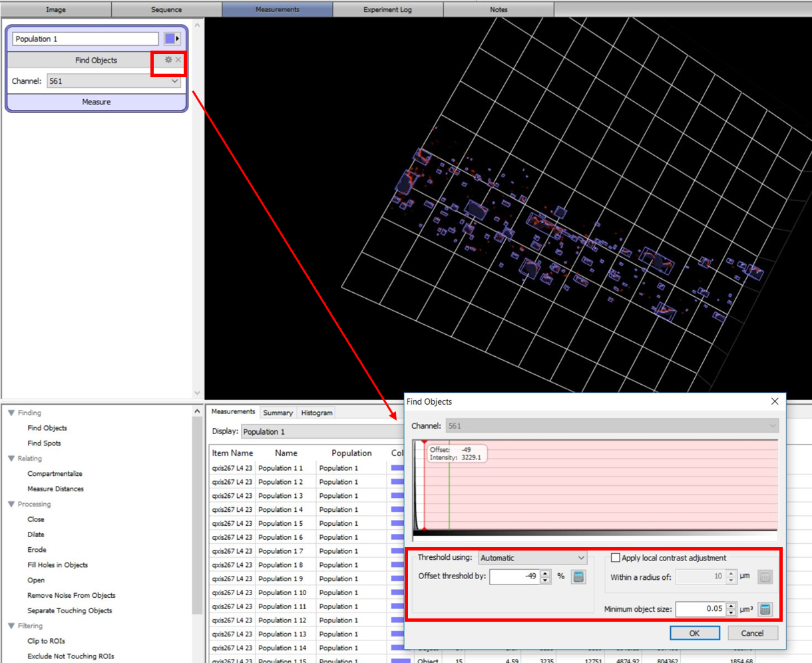
Task: Open Find Objects settings gear icon
Action: point(168,60)
